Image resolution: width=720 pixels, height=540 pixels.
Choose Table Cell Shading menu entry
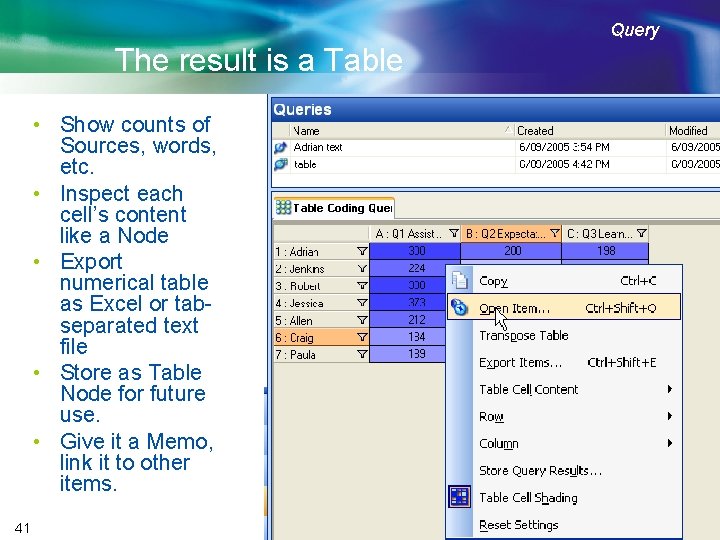564,497
